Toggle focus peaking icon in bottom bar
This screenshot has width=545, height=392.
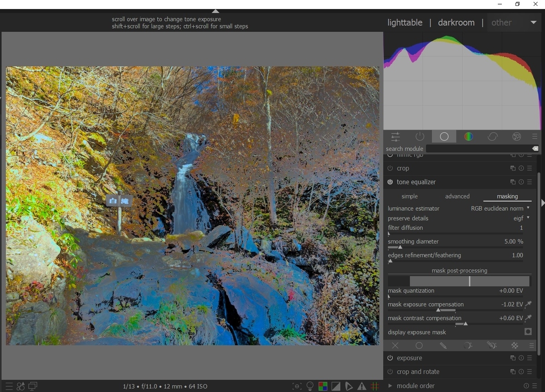pos(297,386)
